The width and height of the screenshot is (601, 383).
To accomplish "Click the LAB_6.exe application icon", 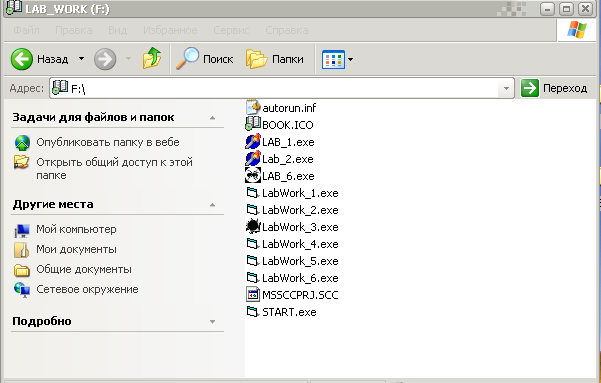I will tap(253, 175).
